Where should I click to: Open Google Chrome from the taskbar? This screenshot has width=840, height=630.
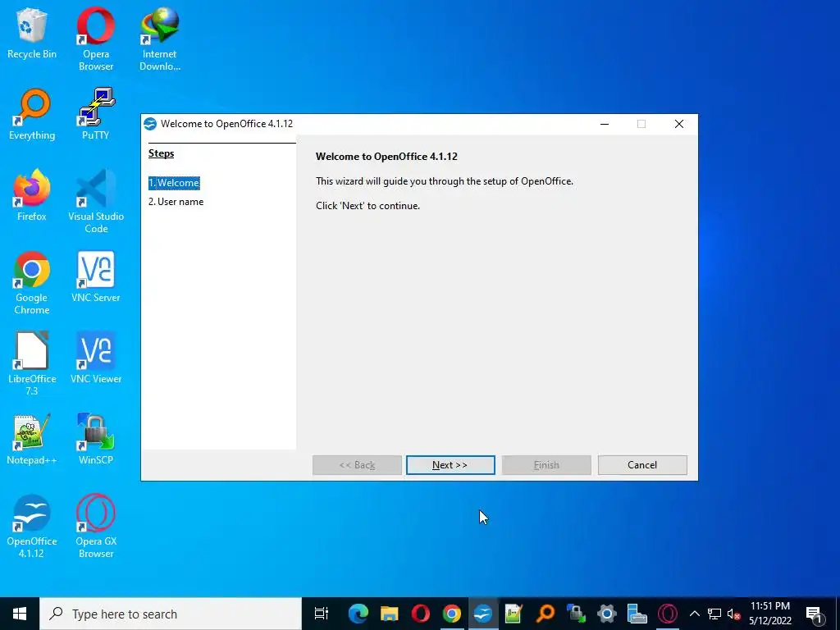pyautogui.click(x=452, y=614)
